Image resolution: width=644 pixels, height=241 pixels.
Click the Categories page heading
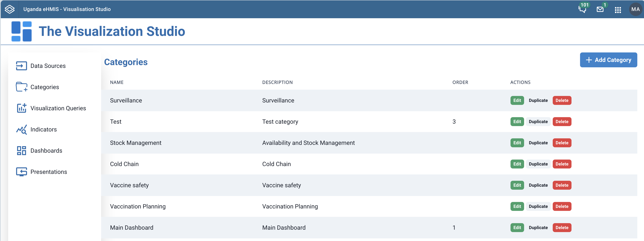point(126,62)
